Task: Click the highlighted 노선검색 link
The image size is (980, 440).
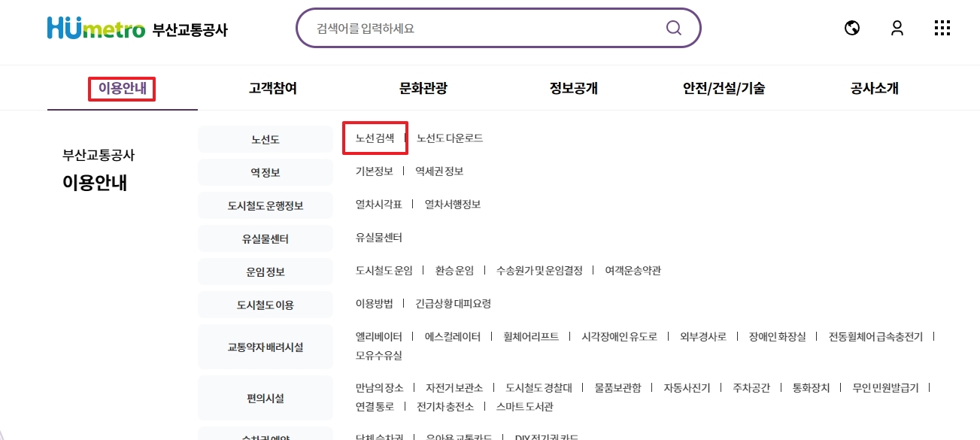Action: tap(375, 138)
